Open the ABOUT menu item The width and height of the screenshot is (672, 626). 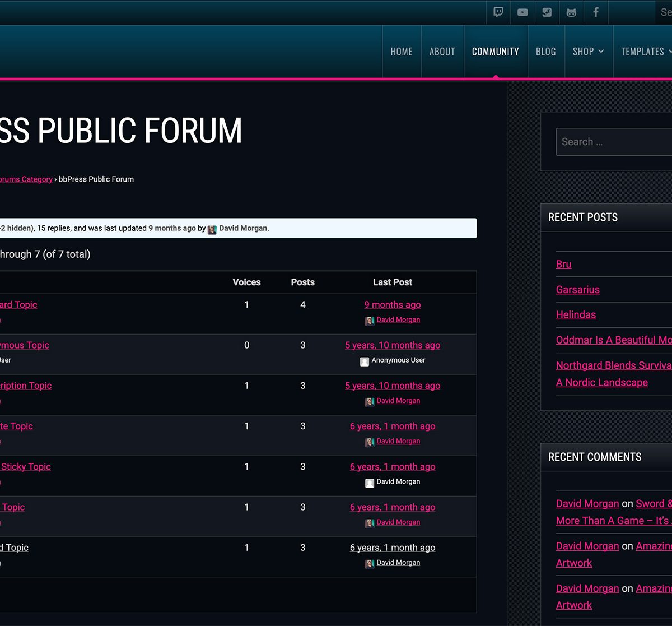point(442,52)
